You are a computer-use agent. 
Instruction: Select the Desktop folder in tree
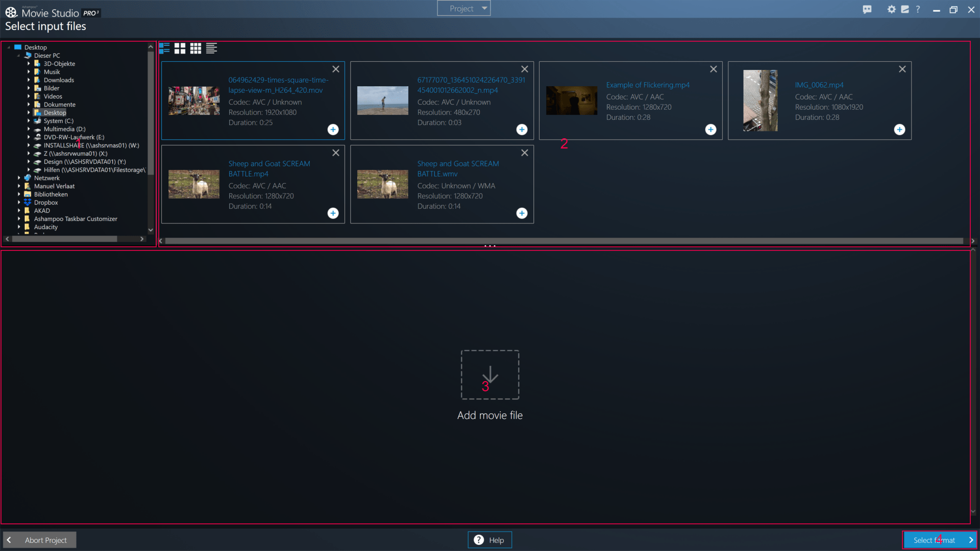[x=55, y=113]
